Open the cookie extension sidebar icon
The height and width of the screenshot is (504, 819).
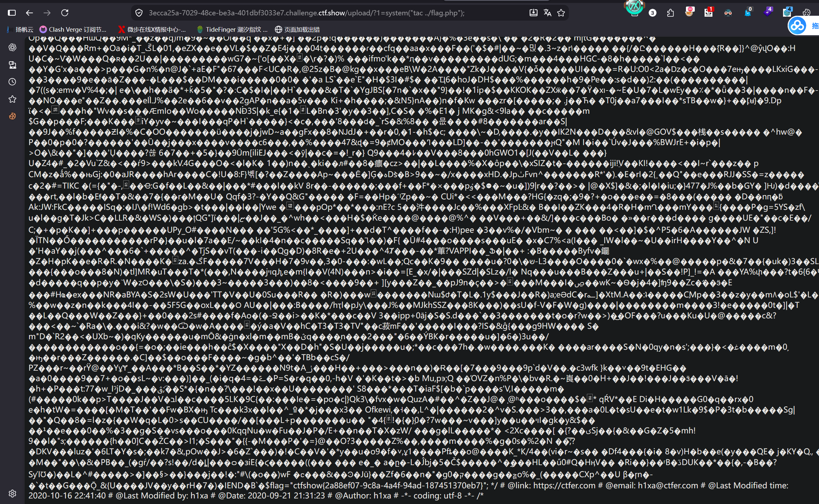pyautogui.click(x=12, y=116)
